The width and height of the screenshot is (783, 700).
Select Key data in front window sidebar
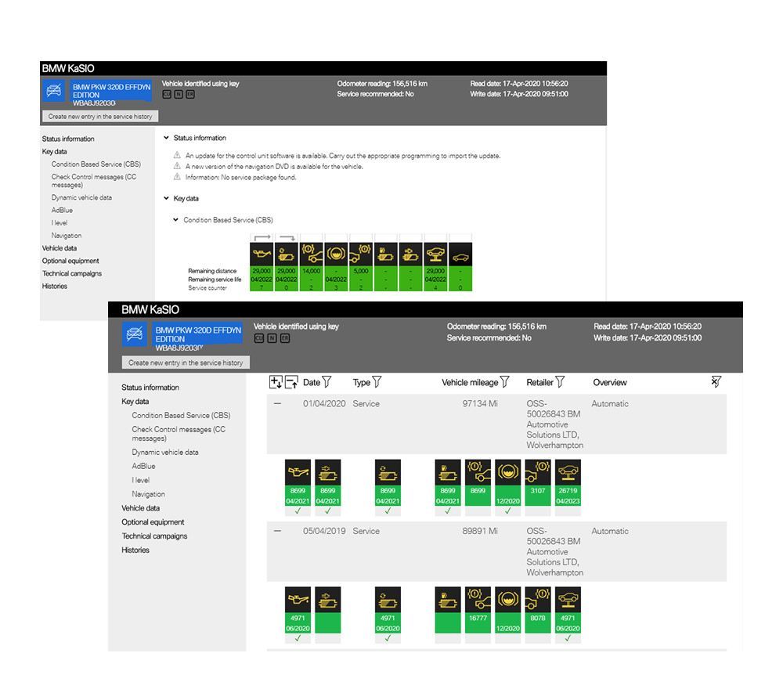[135, 402]
